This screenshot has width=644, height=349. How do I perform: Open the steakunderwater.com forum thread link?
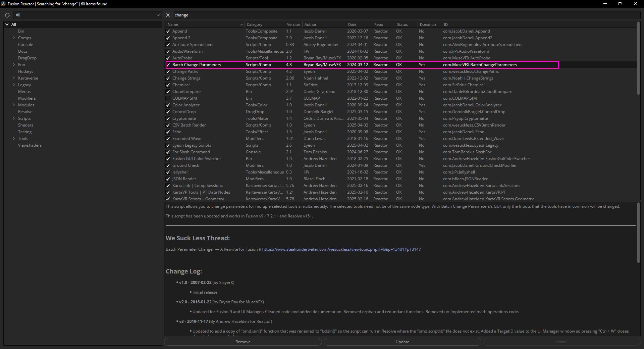(x=341, y=249)
